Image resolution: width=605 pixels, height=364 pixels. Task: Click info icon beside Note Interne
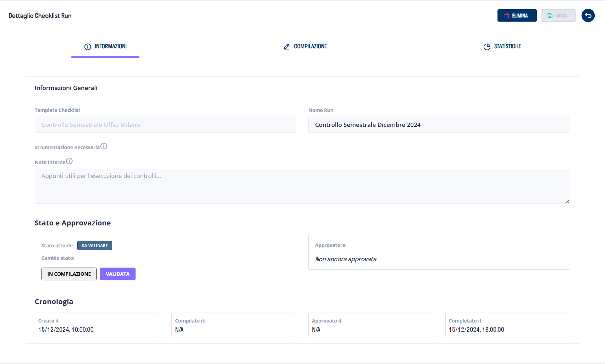pyautogui.click(x=70, y=161)
